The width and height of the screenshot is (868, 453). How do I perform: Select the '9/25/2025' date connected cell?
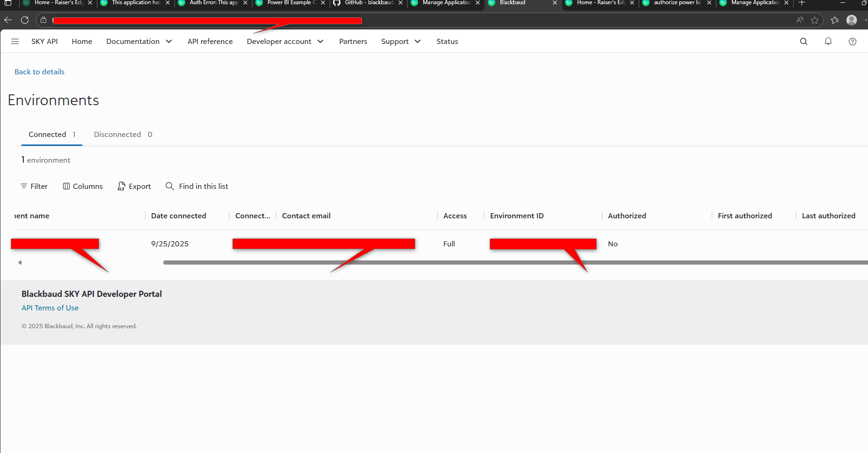click(170, 244)
